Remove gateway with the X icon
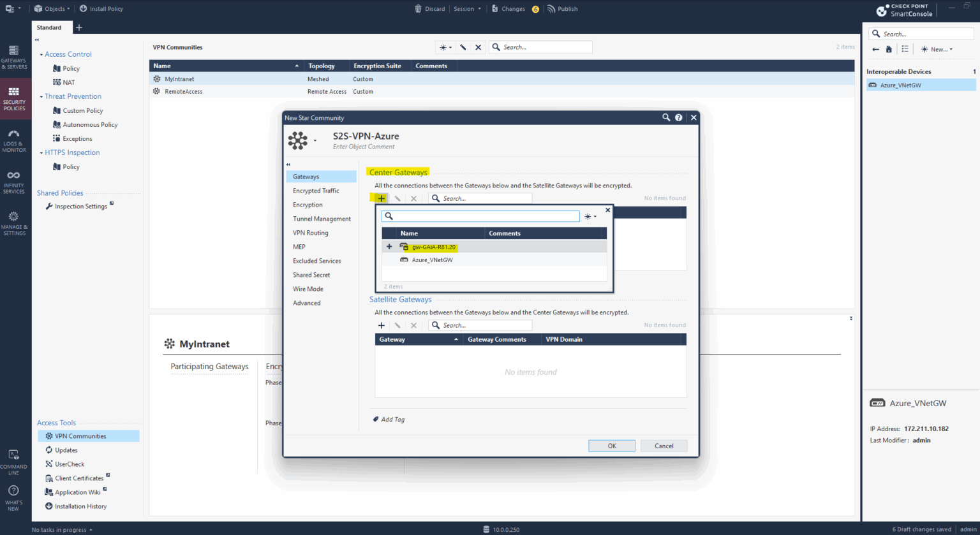 pos(413,198)
